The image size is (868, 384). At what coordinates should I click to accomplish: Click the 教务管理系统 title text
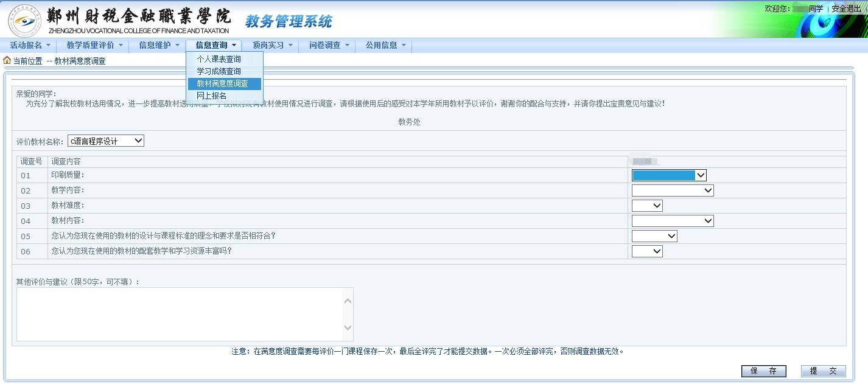[x=289, y=21]
